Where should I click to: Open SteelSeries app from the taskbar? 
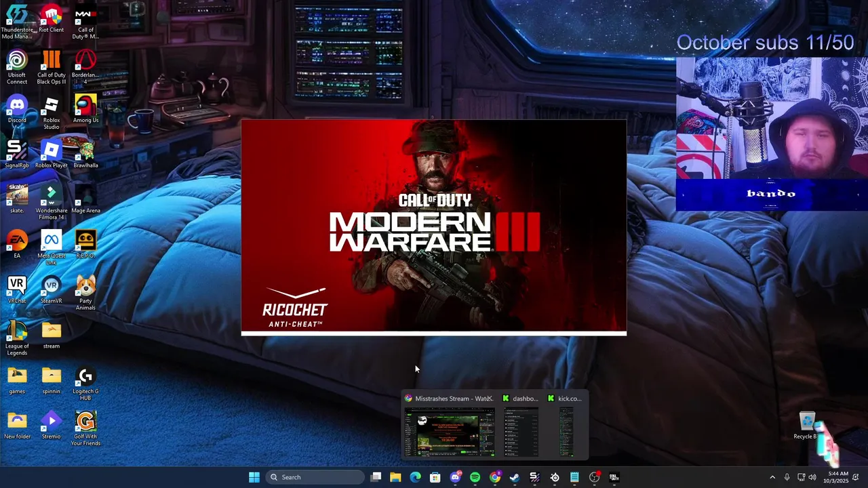click(555, 477)
